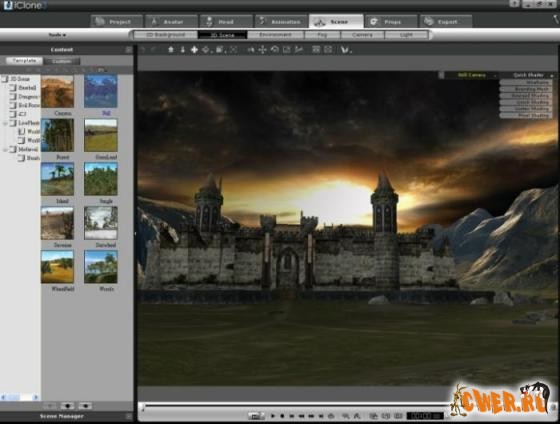Choose Pixel Shading render mode
560x424 pixels.
[x=526, y=115]
